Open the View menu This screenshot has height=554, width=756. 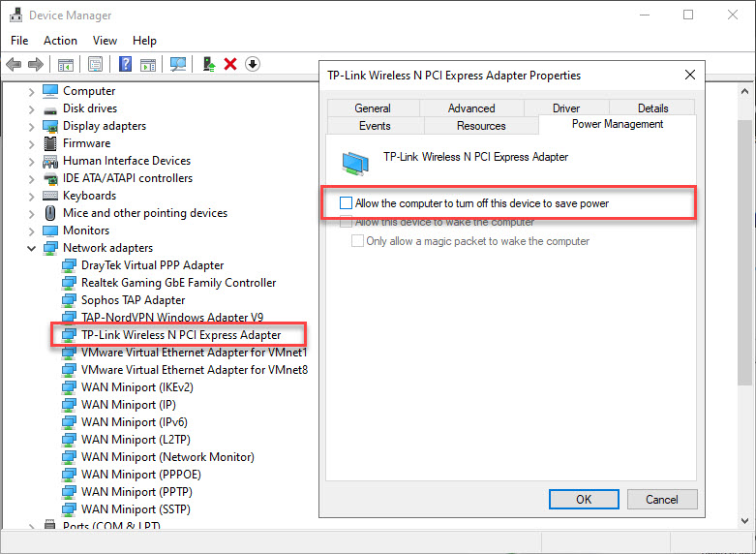tap(105, 41)
